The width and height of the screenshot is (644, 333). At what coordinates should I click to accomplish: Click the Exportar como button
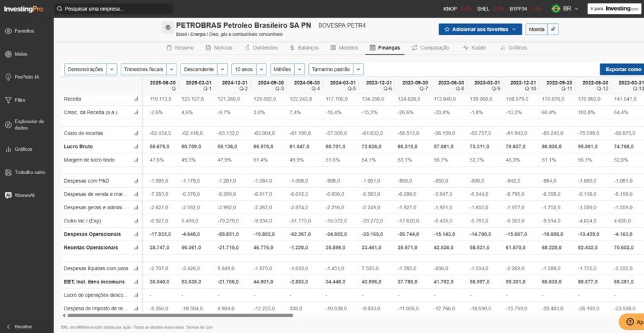pyautogui.click(x=622, y=69)
